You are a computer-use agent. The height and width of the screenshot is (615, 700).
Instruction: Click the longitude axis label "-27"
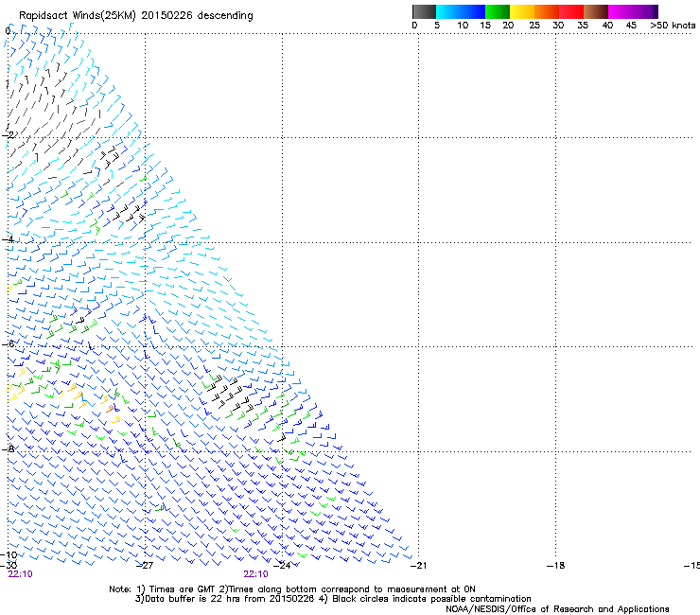coord(145,566)
